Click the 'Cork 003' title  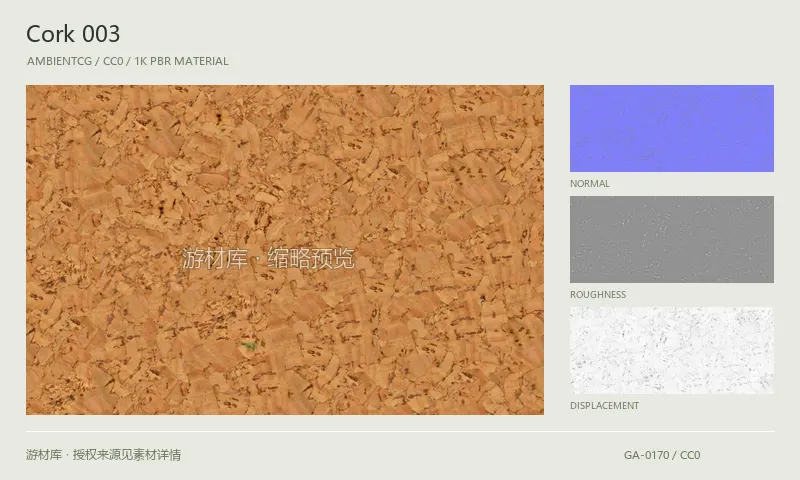click(73, 34)
